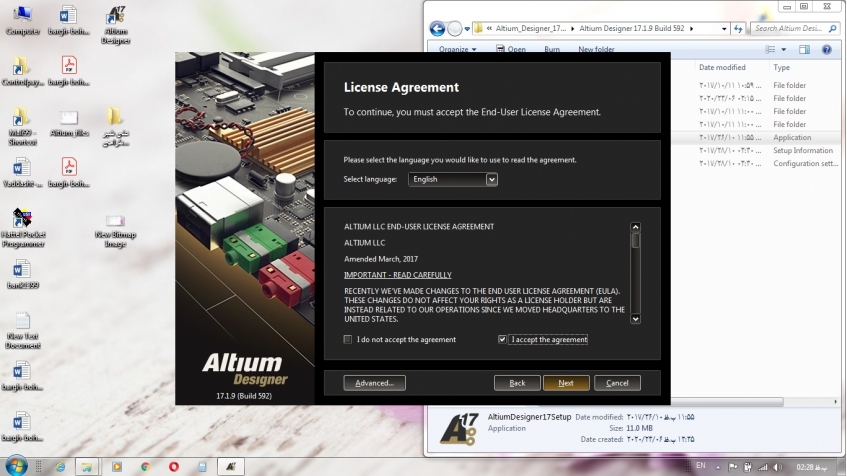Select the Computer desktop icon
Viewport: 847px width, 476px height.
click(22, 21)
